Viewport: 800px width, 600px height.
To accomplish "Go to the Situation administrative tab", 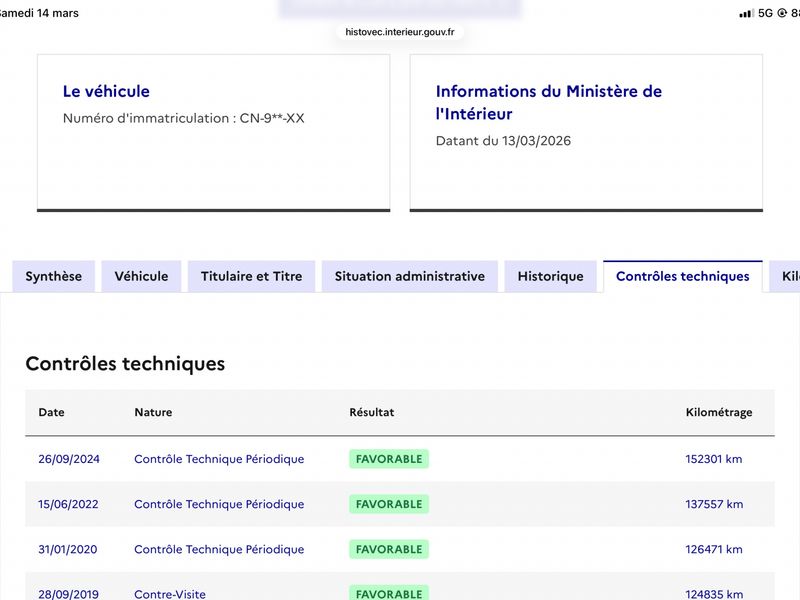I will click(x=409, y=276).
